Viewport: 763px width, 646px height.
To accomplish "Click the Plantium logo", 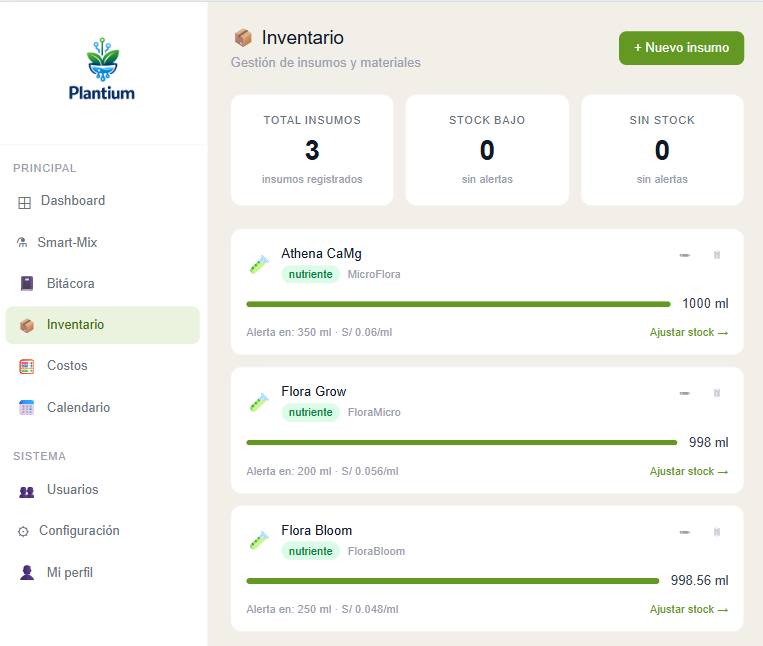I will pyautogui.click(x=102, y=69).
